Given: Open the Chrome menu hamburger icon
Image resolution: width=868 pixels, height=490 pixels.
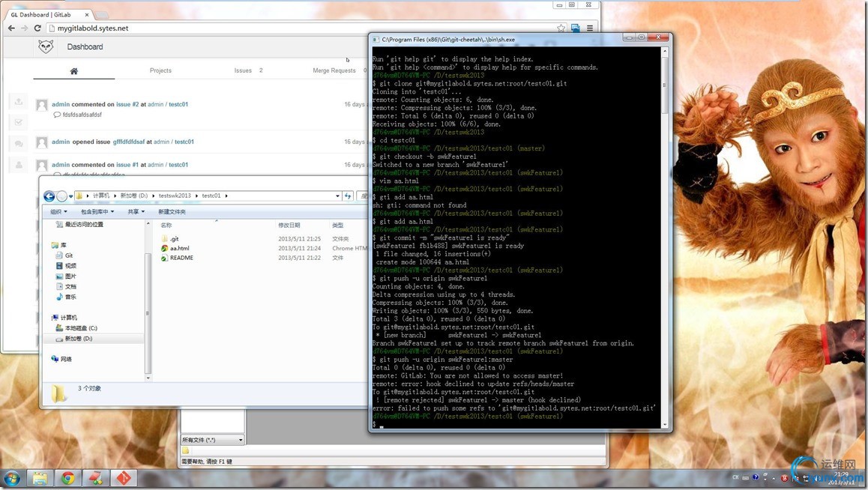Looking at the screenshot, I should point(590,28).
